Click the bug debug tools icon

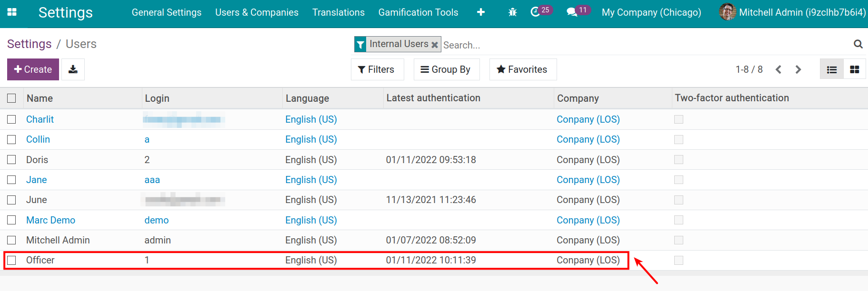512,12
